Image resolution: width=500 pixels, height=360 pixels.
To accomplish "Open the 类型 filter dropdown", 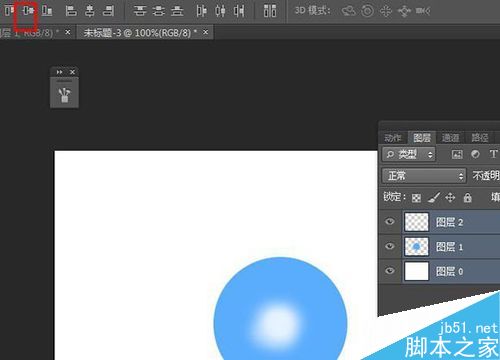I will click(409, 154).
